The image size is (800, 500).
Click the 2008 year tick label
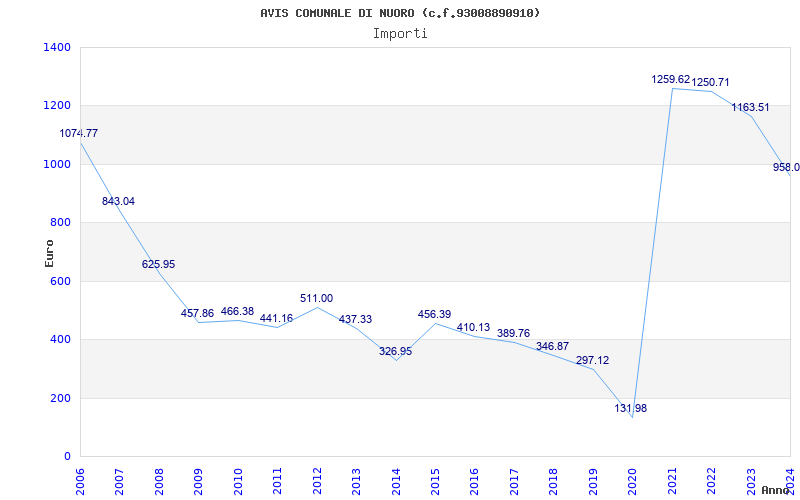pyautogui.click(x=160, y=480)
